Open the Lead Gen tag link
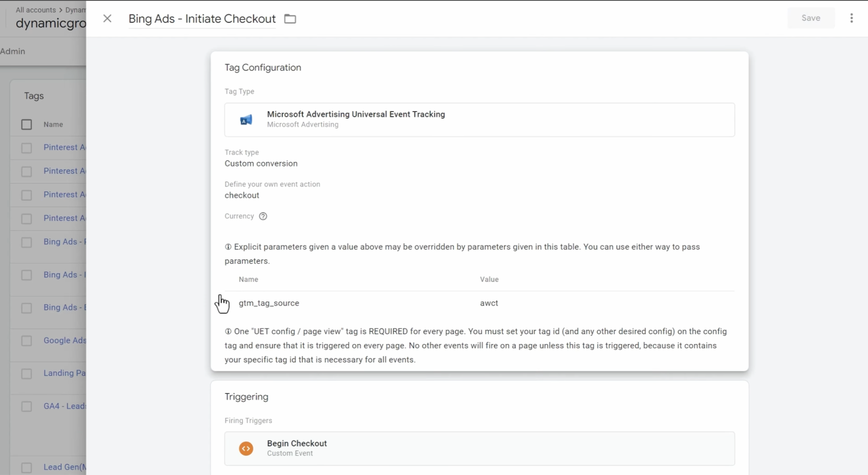The height and width of the screenshot is (475, 868). (64, 467)
